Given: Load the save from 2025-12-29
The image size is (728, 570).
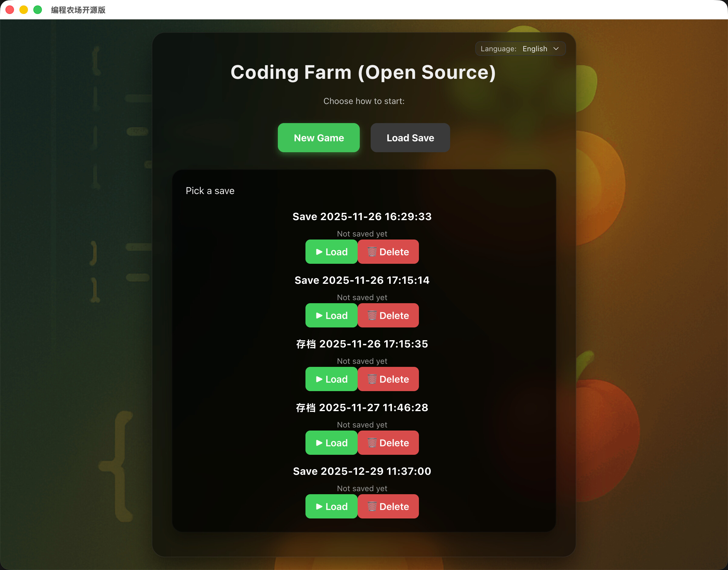Looking at the screenshot, I should click(331, 506).
